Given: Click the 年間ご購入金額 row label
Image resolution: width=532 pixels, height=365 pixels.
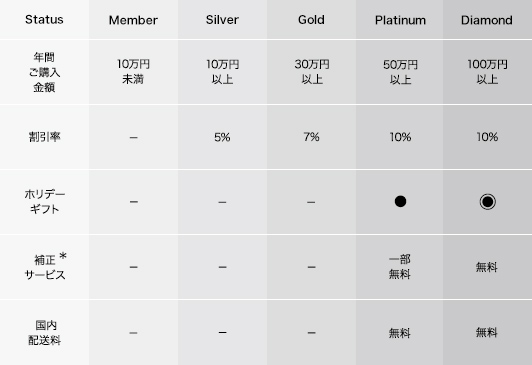Looking at the screenshot, I should [44, 72].
